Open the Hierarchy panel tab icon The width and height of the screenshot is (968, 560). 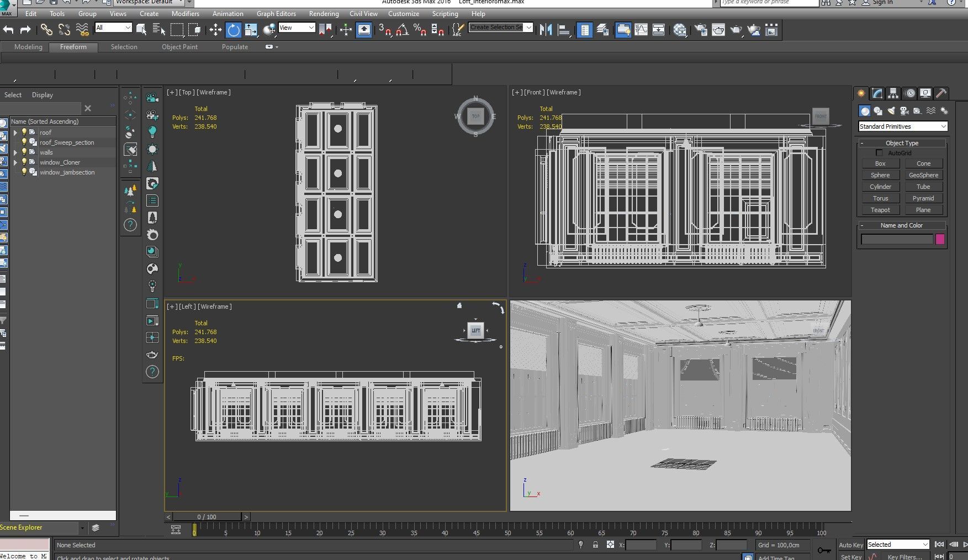pyautogui.click(x=893, y=93)
